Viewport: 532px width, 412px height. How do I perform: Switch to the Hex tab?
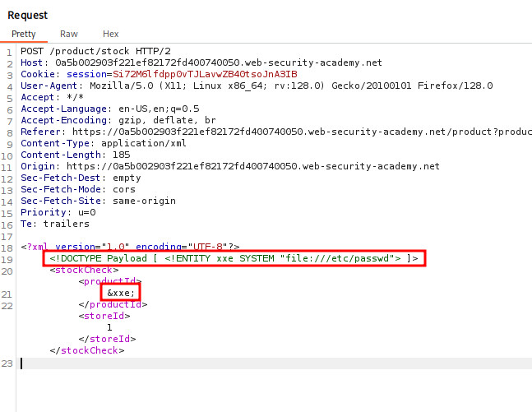pyautogui.click(x=111, y=34)
